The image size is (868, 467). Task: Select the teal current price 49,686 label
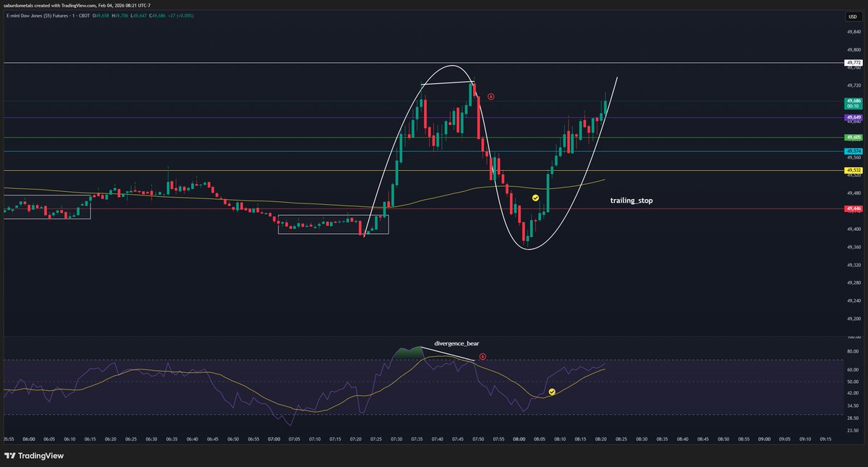click(x=854, y=104)
